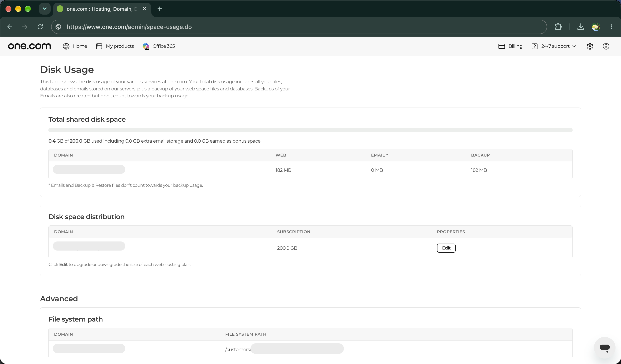
Task: Expand the 24/7 support dropdown
Action: [553, 46]
